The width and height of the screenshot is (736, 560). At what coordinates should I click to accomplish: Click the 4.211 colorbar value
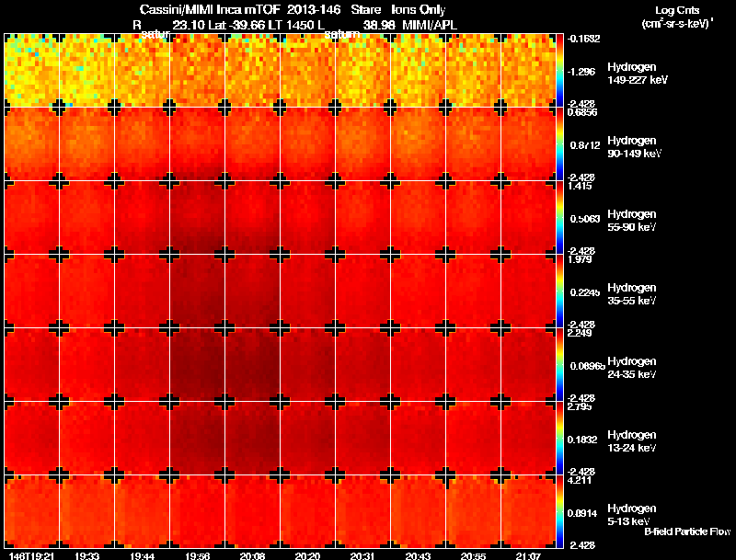[x=580, y=480]
